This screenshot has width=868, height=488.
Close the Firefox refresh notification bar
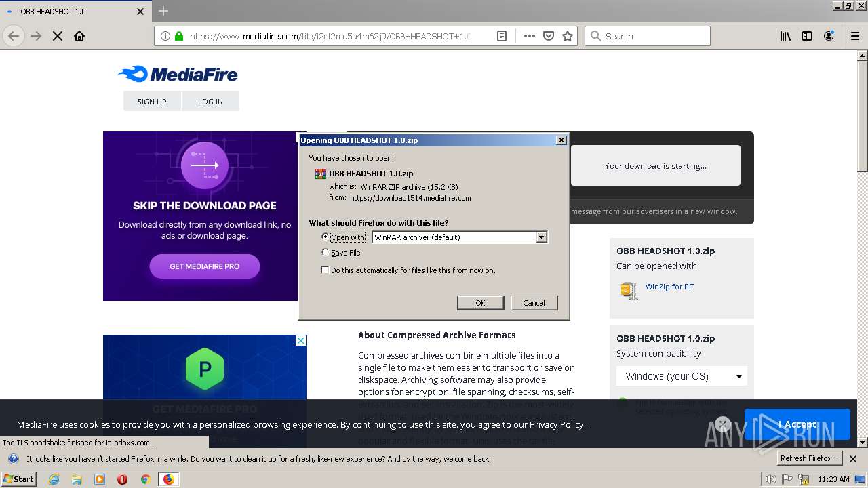(x=853, y=459)
